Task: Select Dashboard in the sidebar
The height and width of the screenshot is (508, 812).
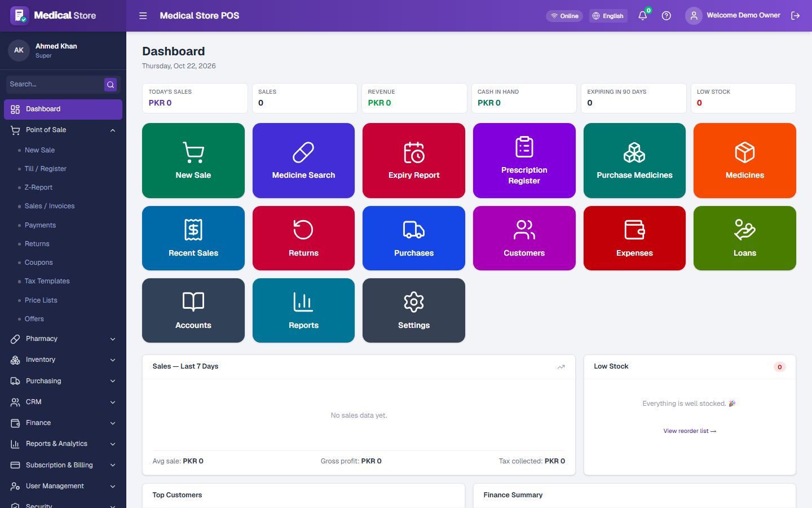Action: click(x=63, y=109)
